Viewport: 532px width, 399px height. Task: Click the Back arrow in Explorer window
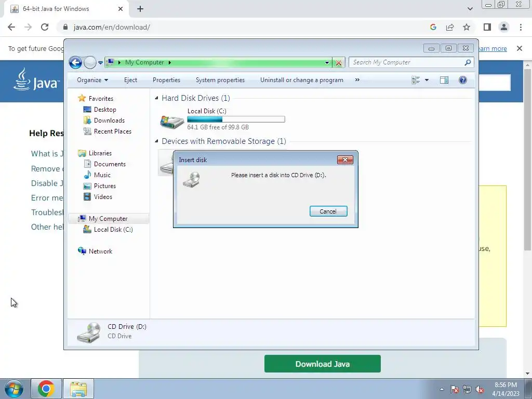tap(75, 62)
